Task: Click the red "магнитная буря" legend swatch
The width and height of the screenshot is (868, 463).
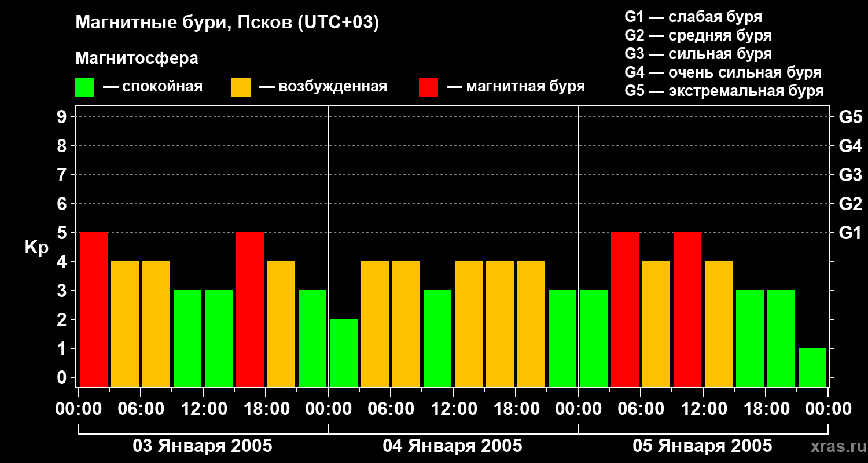Action: pos(428,87)
